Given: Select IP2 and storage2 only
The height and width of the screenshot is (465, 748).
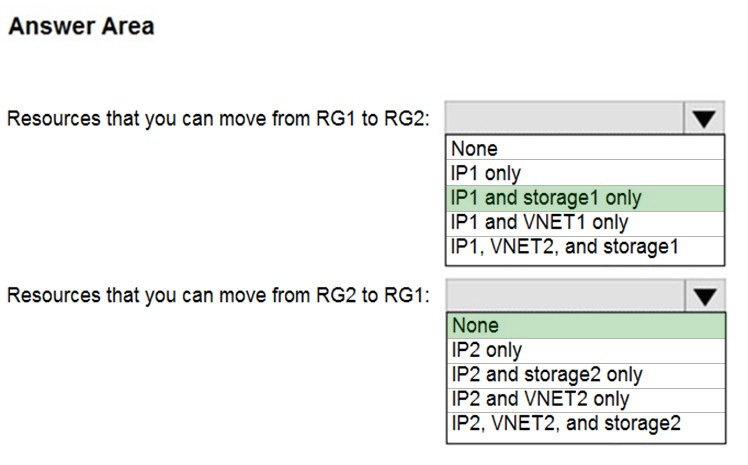Looking at the screenshot, I should coord(585,375).
